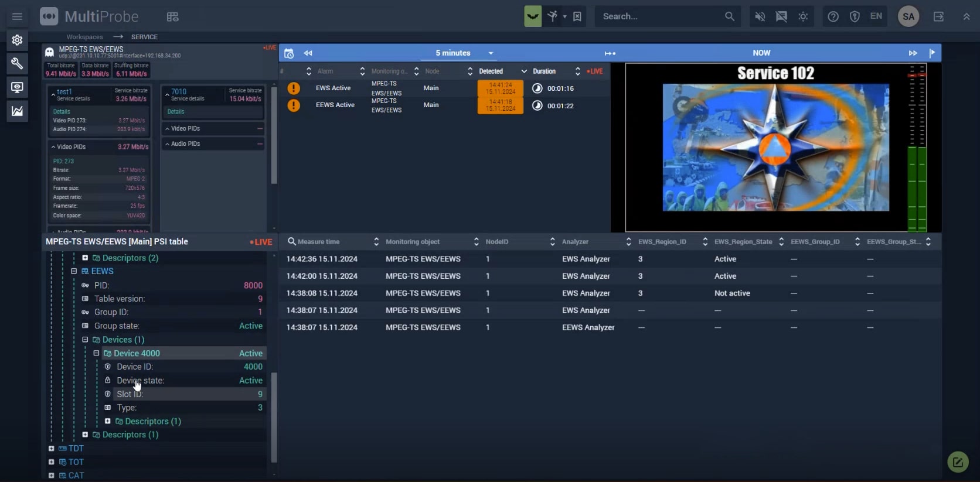Expand the TOT table node
This screenshot has height=482, width=980.
pos(52,462)
